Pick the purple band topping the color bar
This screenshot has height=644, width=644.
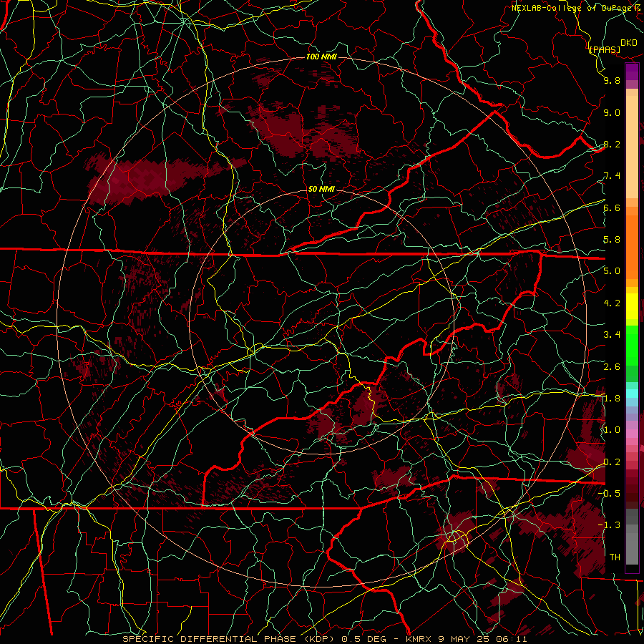pyautogui.click(x=632, y=72)
